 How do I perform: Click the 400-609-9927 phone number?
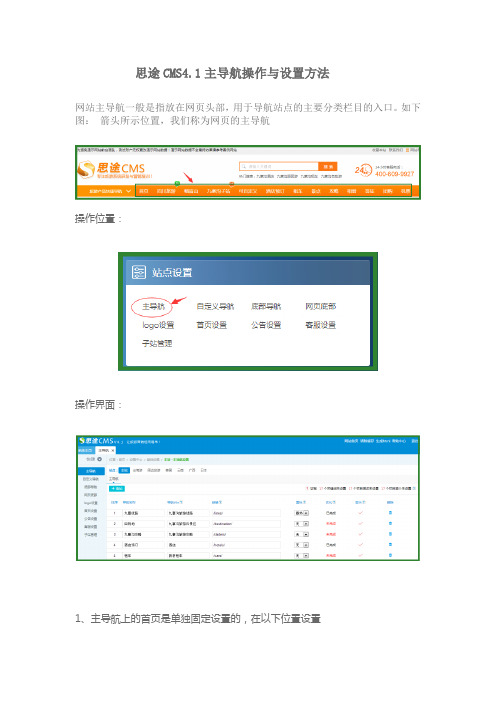click(x=394, y=174)
